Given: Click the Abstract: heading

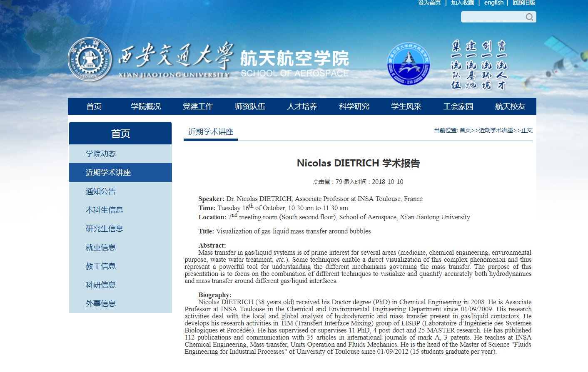Looking at the screenshot, I should coord(212,246).
